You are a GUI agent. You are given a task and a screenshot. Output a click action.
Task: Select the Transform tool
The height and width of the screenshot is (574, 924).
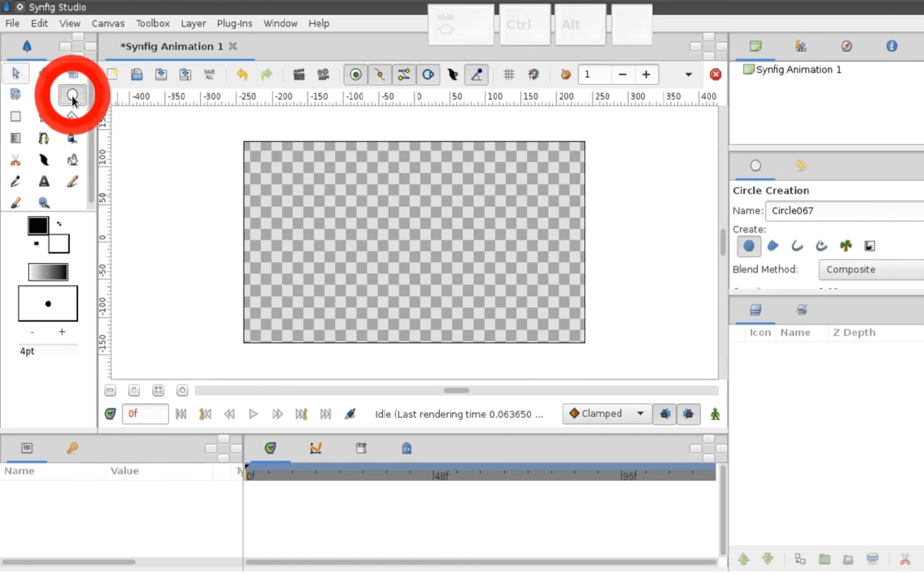[x=15, y=74]
